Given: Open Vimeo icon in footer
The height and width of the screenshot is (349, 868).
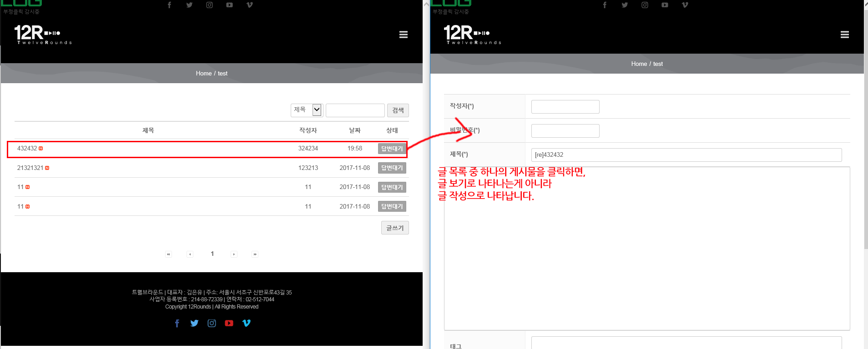Looking at the screenshot, I should pyautogui.click(x=246, y=323).
